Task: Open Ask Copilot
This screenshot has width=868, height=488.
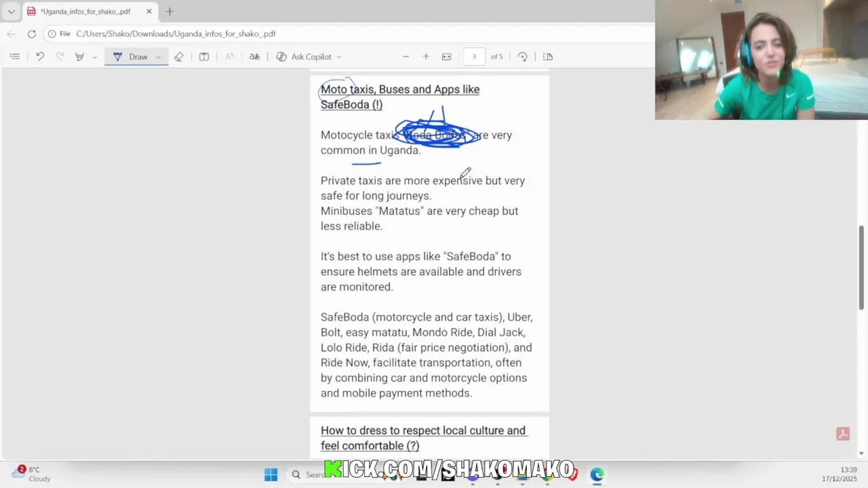Action: click(304, 57)
